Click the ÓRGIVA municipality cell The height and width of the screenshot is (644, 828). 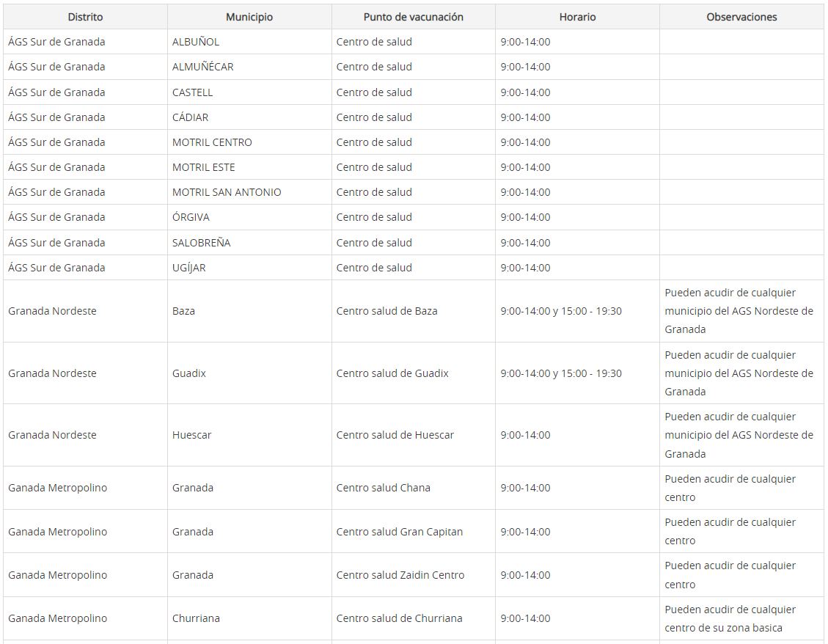(191, 217)
